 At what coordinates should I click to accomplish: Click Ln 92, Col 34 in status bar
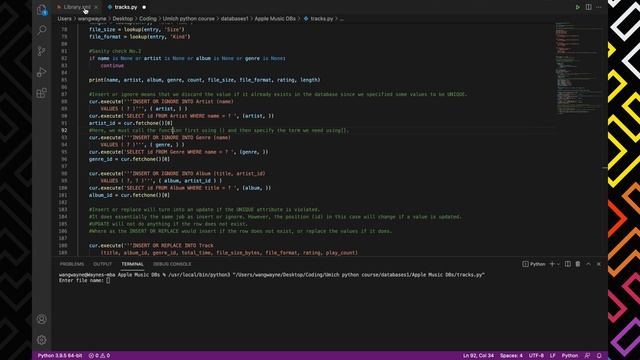point(478,356)
